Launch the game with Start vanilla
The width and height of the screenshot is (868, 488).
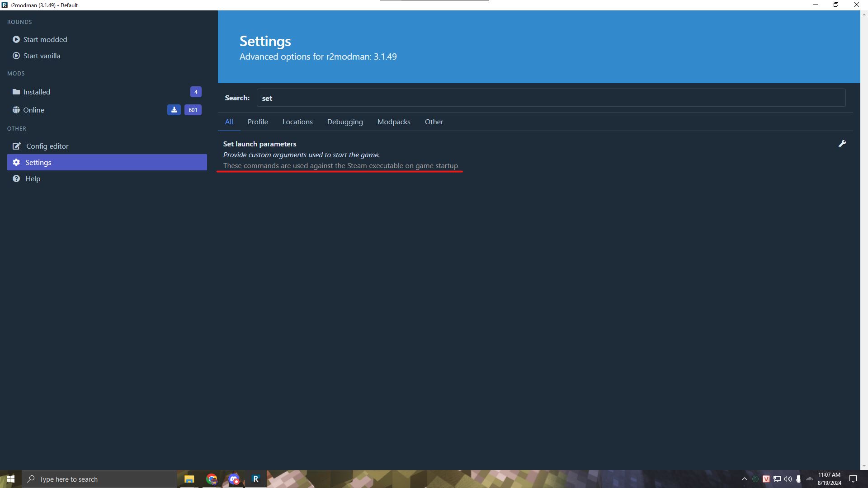click(42, 56)
